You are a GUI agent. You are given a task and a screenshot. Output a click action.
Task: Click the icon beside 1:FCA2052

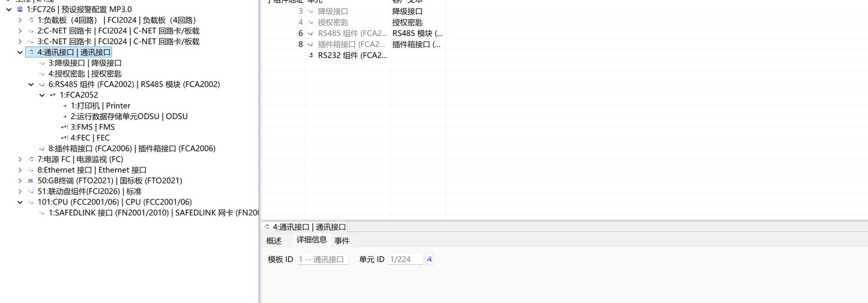pos(53,95)
